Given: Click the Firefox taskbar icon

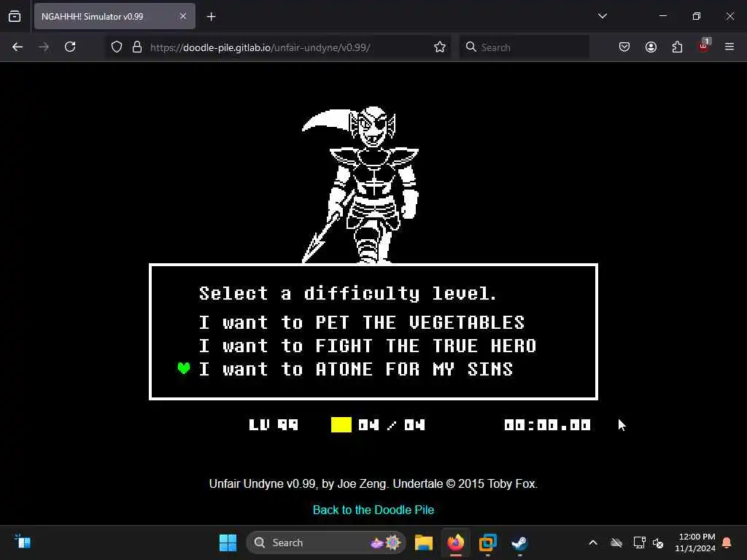Looking at the screenshot, I should click(456, 542).
